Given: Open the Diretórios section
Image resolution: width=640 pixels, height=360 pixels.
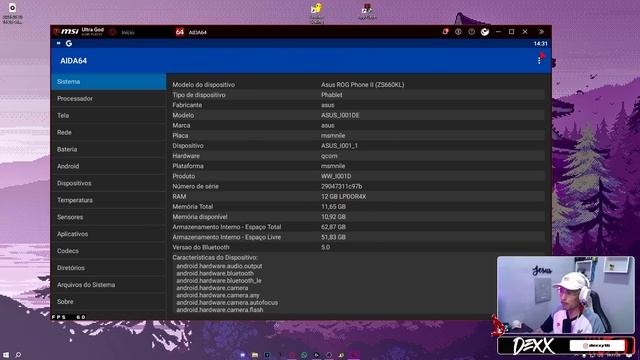Looking at the screenshot, I should click(108, 268).
